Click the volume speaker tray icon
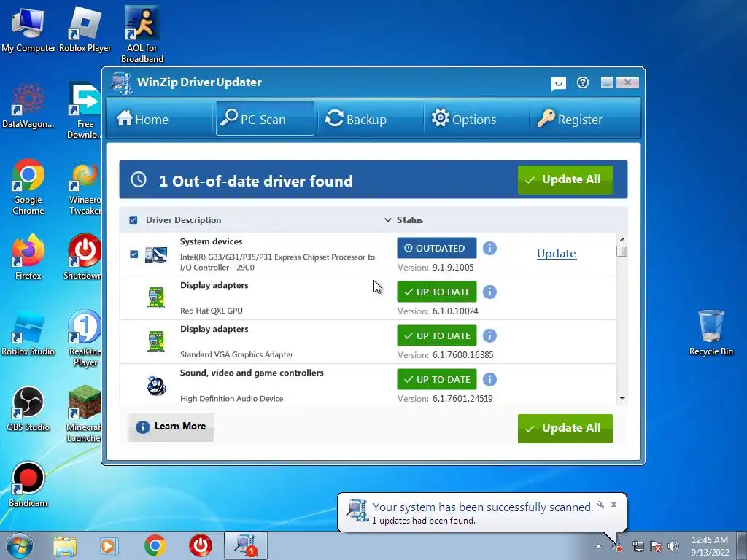This screenshot has height=560, width=747. 673,546
